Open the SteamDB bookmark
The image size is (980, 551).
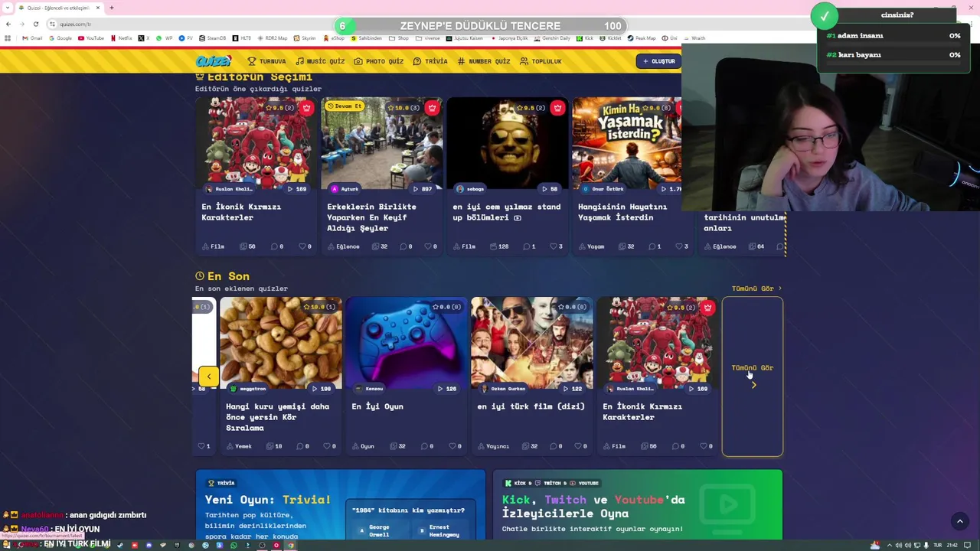click(x=213, y=38)
